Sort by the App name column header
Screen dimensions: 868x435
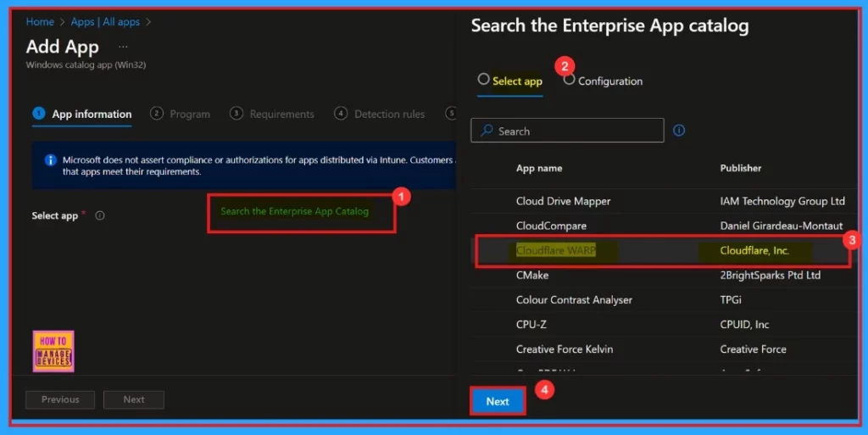click(x=539, y=168)
